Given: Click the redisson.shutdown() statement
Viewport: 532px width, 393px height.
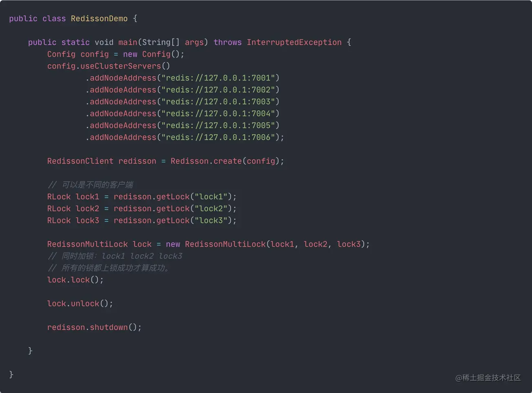Looking at the screenshot, I should (94, 327).
